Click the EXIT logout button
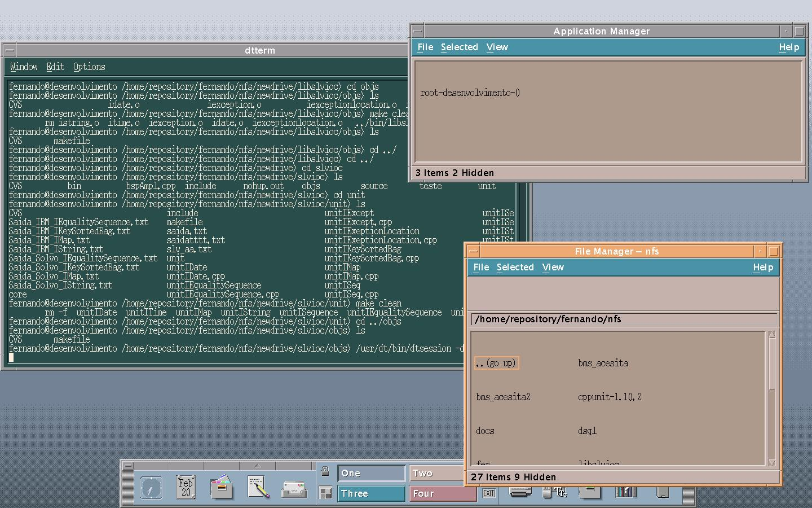The width and height of the screenshot is (812, 508). tap(488, 493)
